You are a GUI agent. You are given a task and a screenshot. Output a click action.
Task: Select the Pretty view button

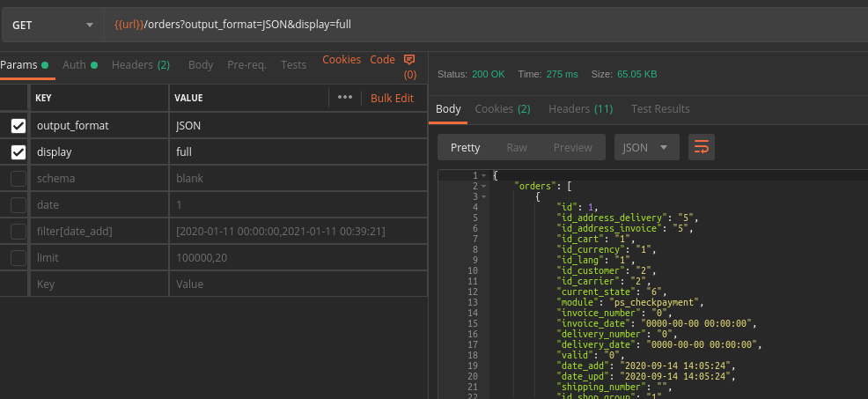(x=465, y=147)
